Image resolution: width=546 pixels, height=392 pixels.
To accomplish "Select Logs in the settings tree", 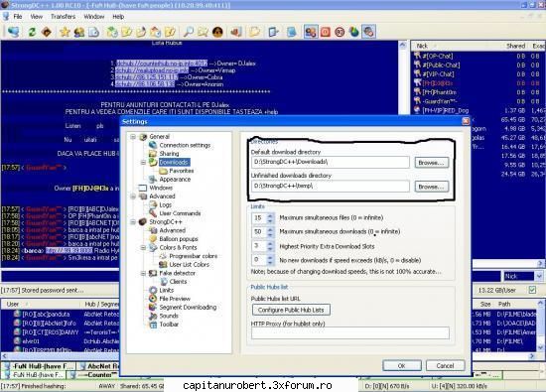I will 165,205.
